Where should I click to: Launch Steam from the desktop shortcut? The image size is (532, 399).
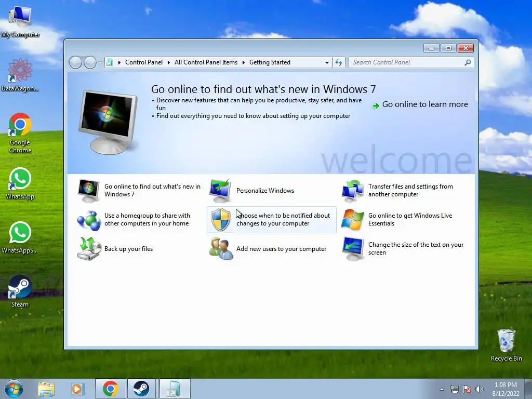20,291
